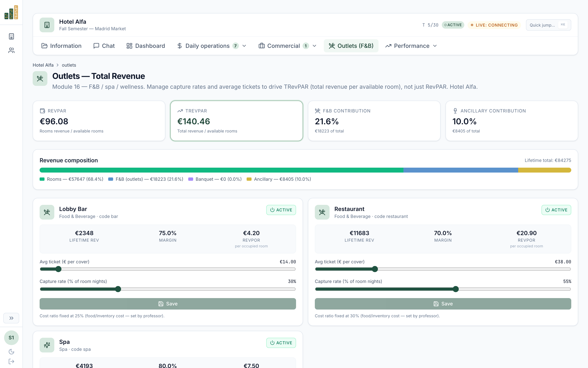The image size is (588, 368).
Task: Click the Restaurant outlet icon
Action: click(x=322, y=212)
